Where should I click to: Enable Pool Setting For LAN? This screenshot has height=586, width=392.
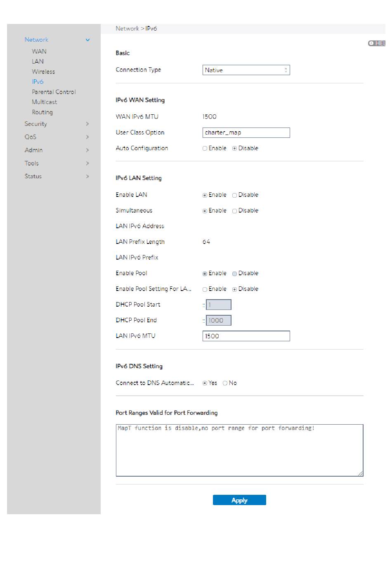click(205, 289)
